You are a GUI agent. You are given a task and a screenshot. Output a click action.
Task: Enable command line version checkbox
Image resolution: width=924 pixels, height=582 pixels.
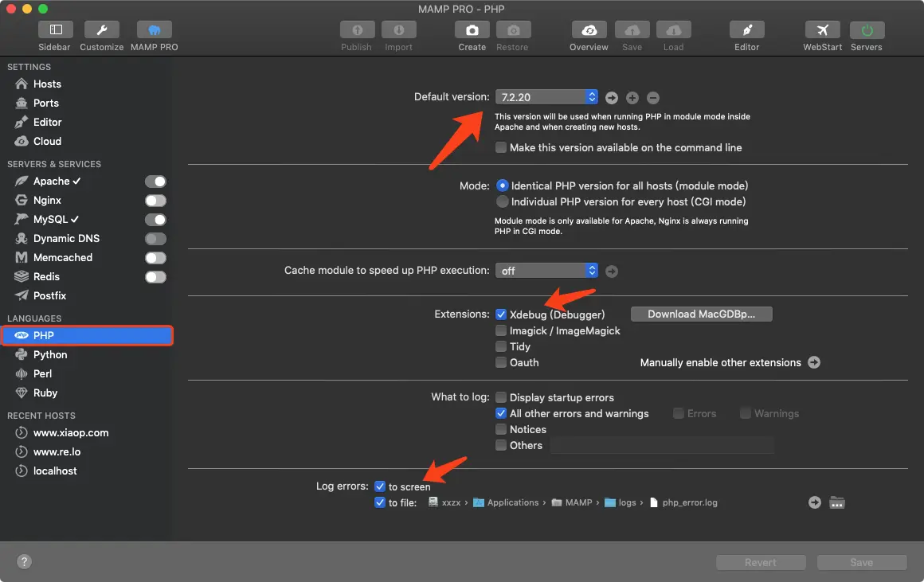pyautogui.click(x=501, y=147)
